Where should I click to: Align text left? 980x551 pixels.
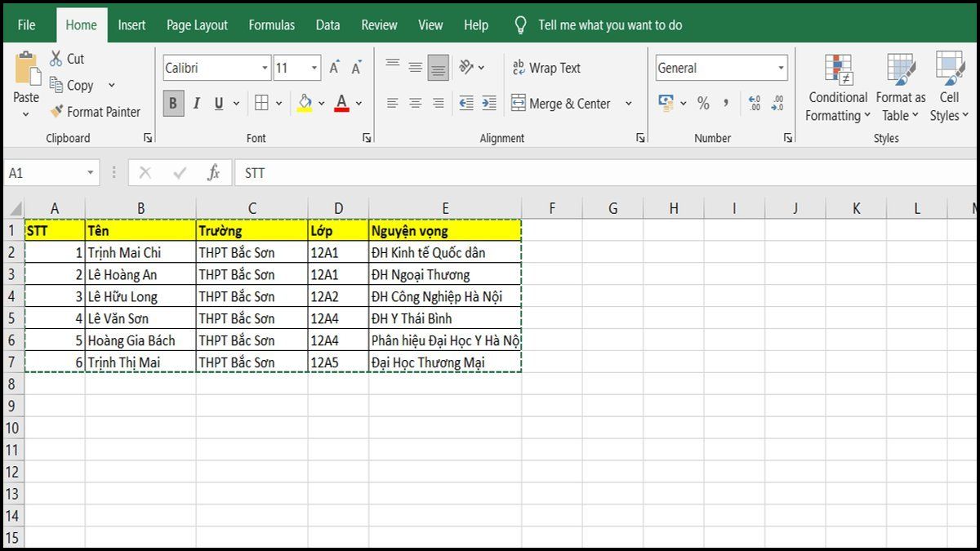coord(393,104)
